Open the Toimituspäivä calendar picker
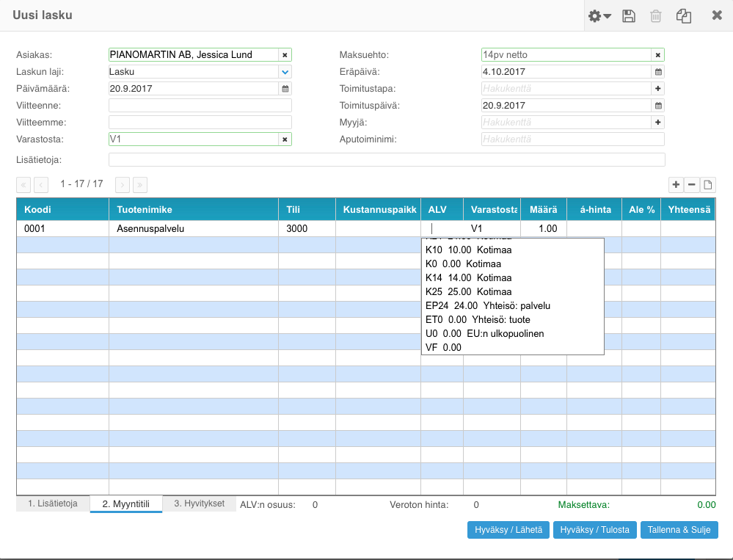 click(658, 106)
